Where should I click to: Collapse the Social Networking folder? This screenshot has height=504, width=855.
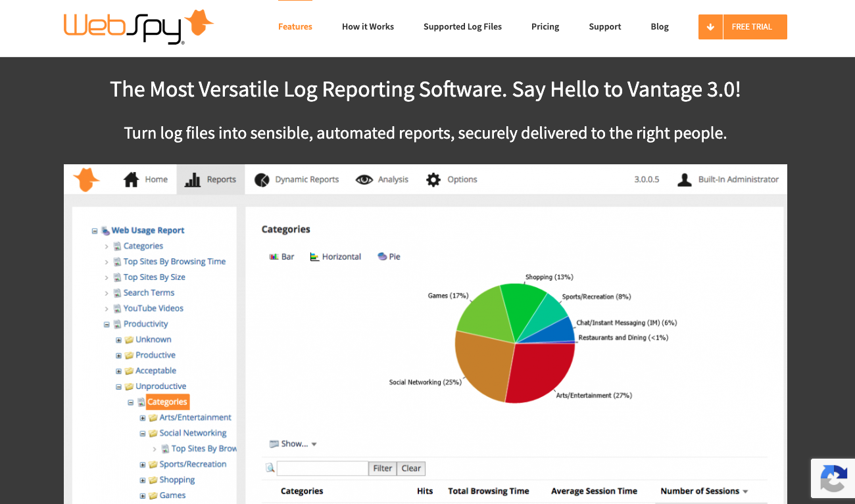click(x=143, y=434)
